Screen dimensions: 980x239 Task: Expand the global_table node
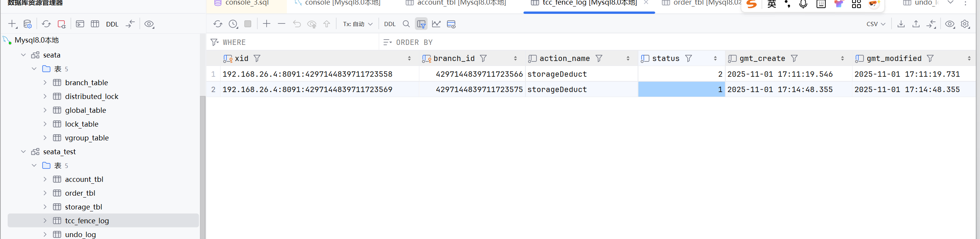tap(45, 110)
